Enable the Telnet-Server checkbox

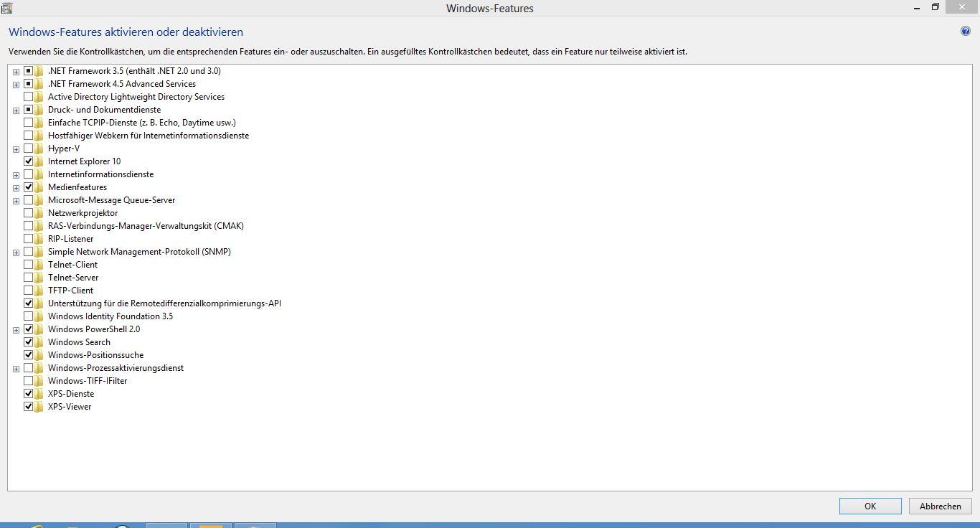coord(29,278)
